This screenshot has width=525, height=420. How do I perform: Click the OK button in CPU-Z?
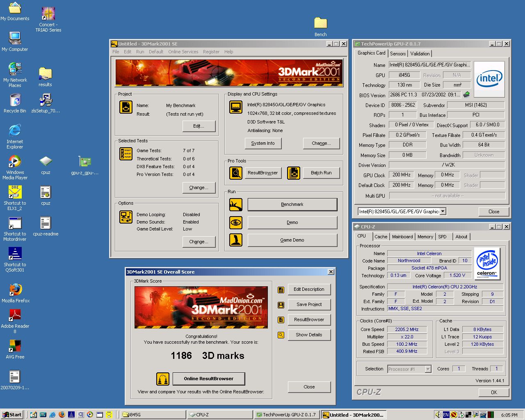click(494, 392)
